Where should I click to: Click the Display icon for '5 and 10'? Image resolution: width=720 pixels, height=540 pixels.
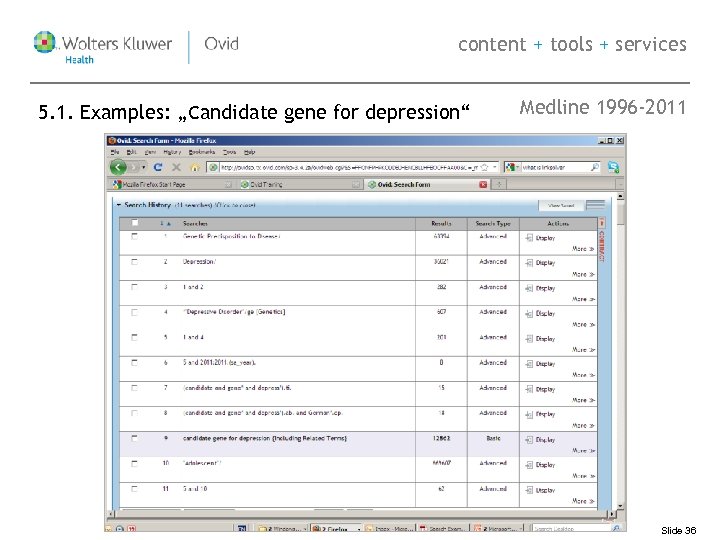point(529,490)
